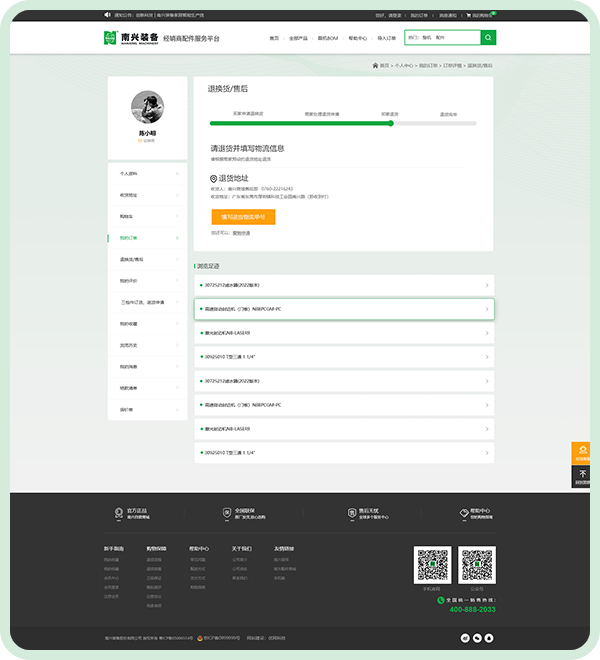Image resolution: width=600 pixels, height=660 pixels.
Task: Click the green search magnifier button
Action: [x=487, y=38]
